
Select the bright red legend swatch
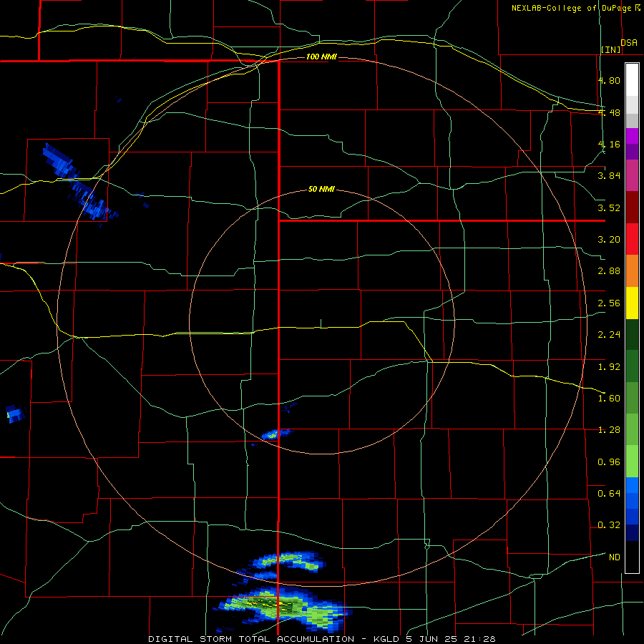632,238
